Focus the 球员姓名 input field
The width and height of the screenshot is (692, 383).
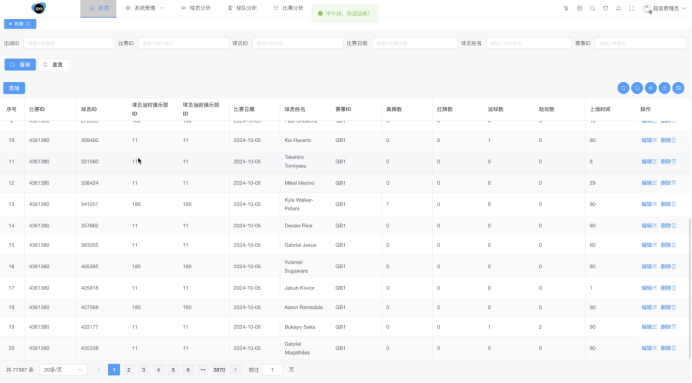pos(529,43)
